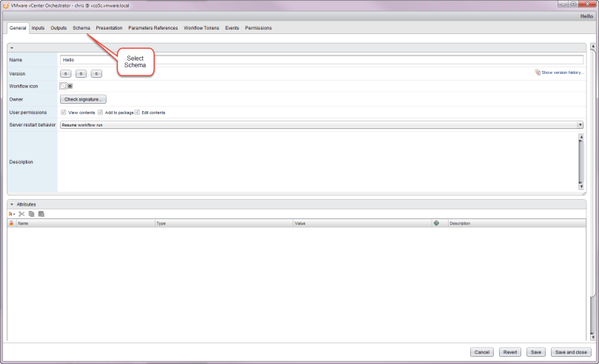599x364 pixels.
Task: Click the Save and close button
Action: click(570, 352)
